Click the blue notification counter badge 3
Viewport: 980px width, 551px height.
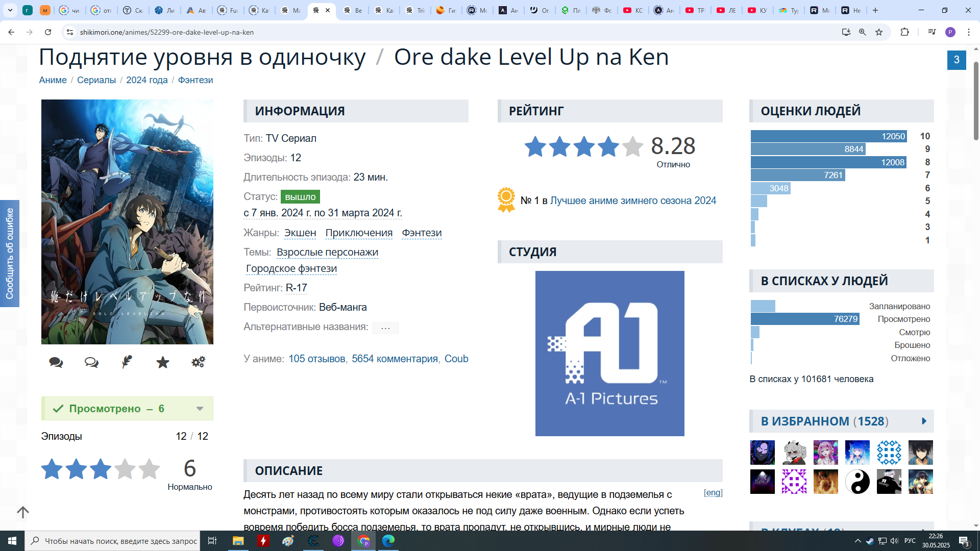pos(957,60)
